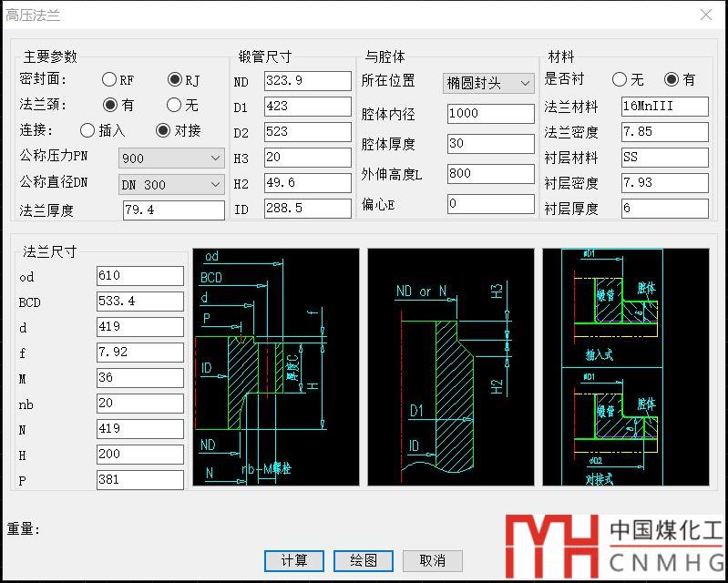Click the 取消 button

click(x=432, y=560)
